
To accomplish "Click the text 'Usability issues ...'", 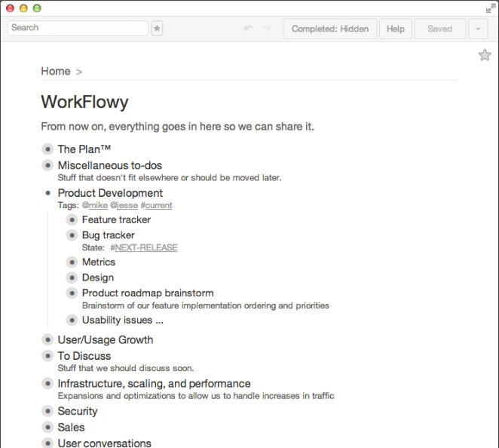I will point(123,320).
